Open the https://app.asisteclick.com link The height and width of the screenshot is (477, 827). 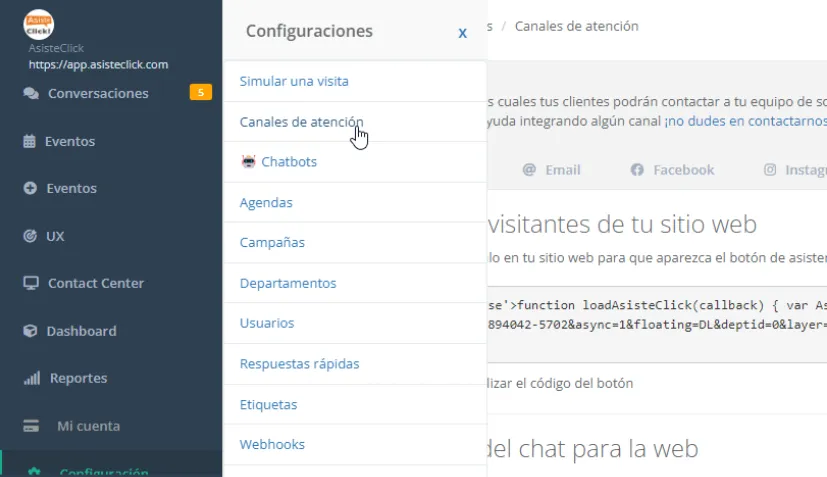(98, 64)
